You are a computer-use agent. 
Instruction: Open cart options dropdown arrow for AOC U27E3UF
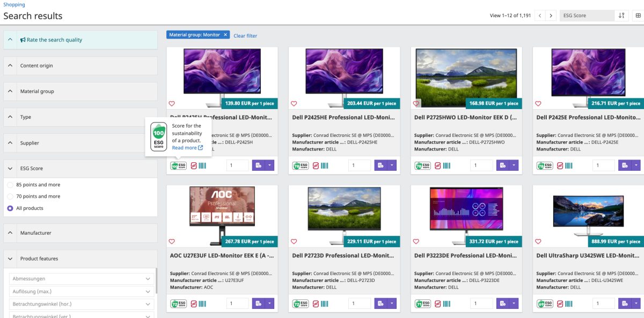pyautogui.click(x=269, y=303)
